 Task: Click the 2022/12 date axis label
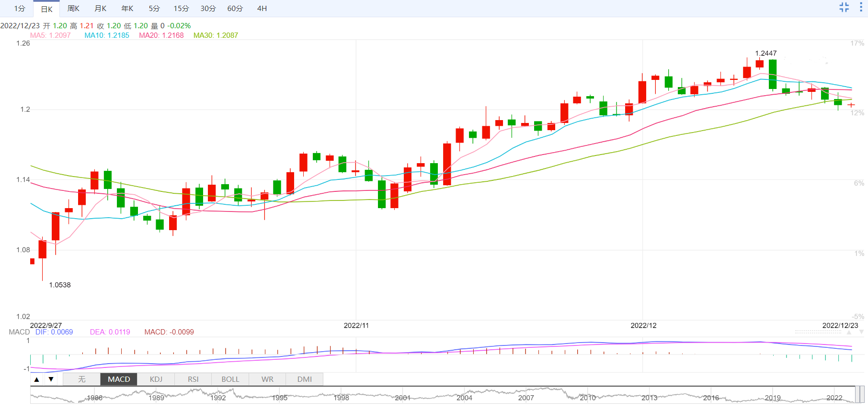(x=643, y=325)
